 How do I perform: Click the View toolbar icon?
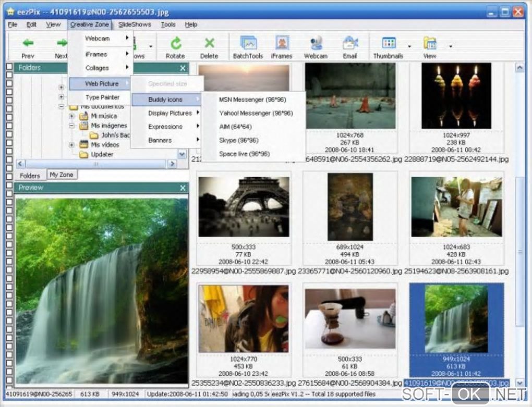click(x=430, y=43)
